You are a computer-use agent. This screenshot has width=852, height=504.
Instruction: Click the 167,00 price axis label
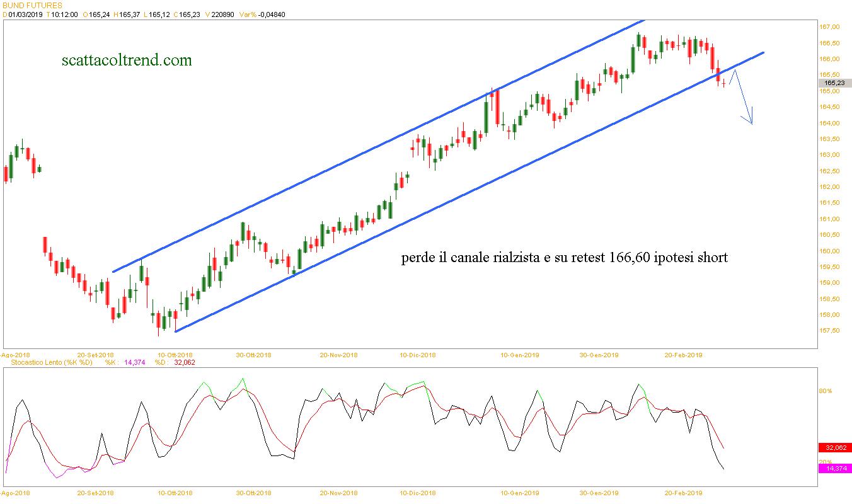829,27
